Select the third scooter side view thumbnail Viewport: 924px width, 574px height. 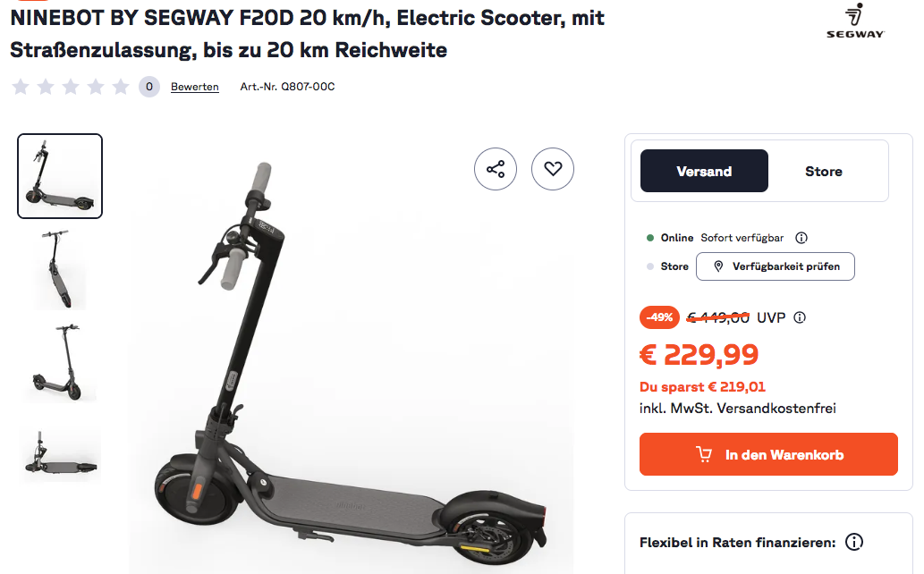60,362
